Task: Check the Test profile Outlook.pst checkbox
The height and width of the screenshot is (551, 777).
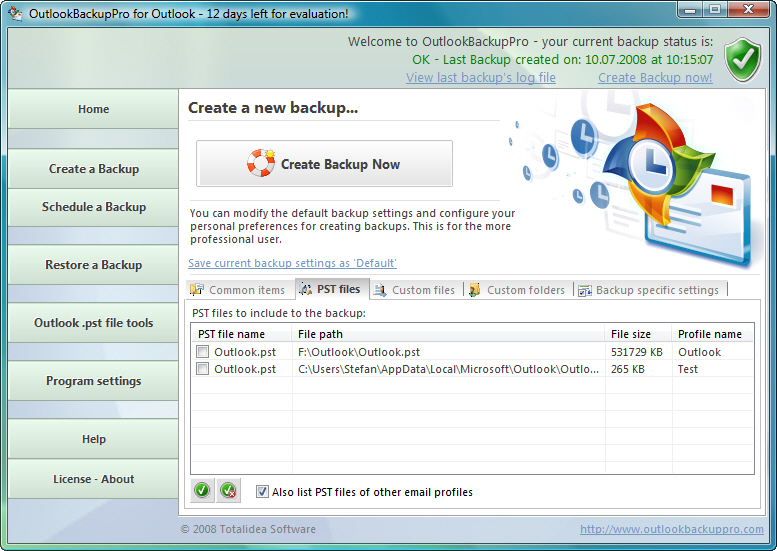Action: [202, 369]
